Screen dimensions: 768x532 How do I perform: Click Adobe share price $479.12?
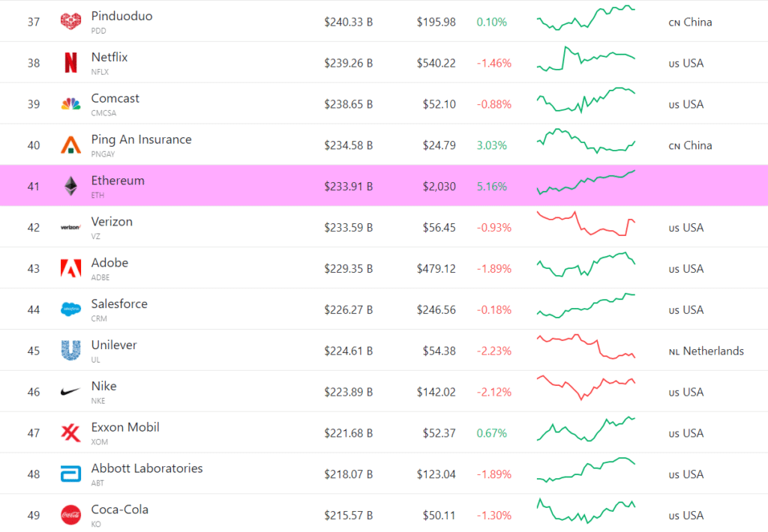click(436, 269)
